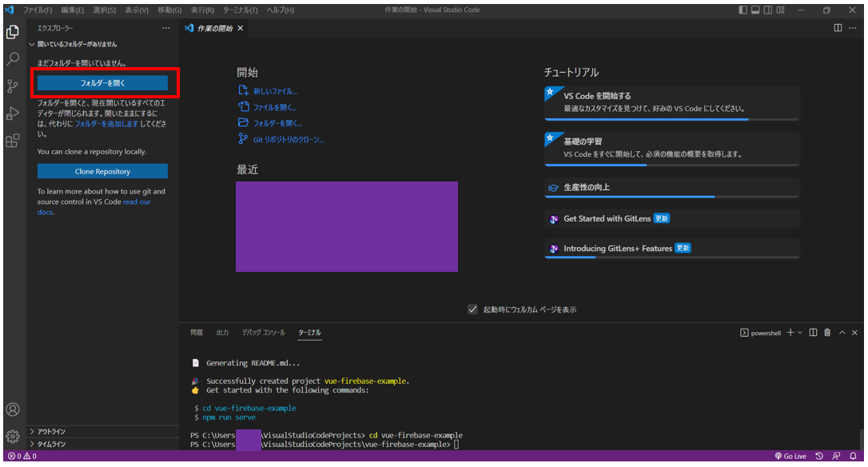Screen dimensions: 868x467
Task: Open the read our docs link
Action: tap(137, 202)
